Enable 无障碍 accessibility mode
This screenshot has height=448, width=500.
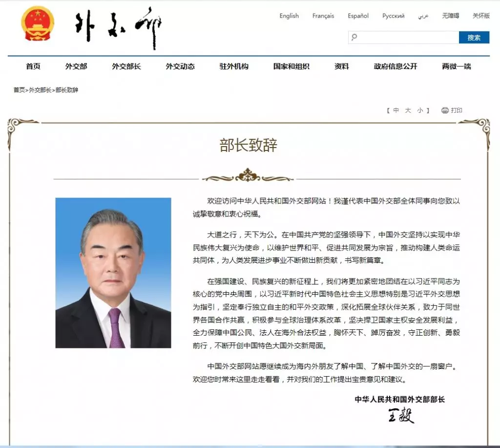pos(450,16)
